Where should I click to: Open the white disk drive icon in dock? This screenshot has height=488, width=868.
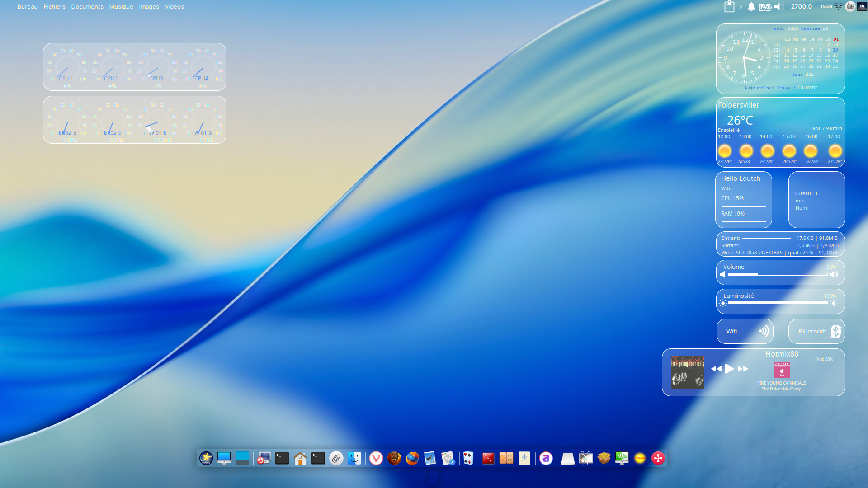568,459
